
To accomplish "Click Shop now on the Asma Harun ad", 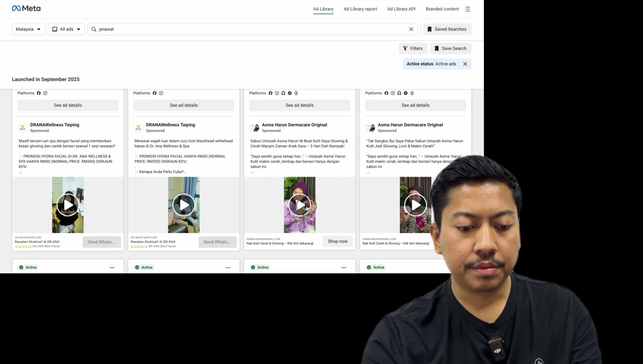I will point(338,241).
